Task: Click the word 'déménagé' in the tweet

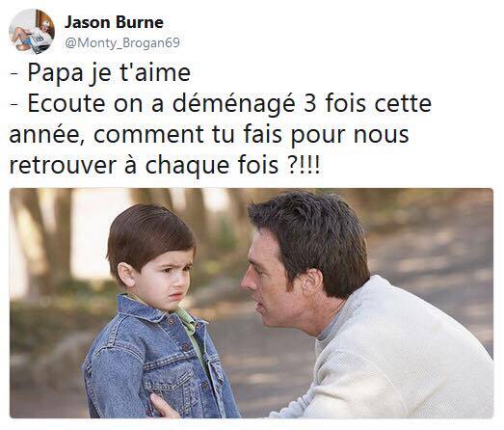Action: tap(234, 104)
